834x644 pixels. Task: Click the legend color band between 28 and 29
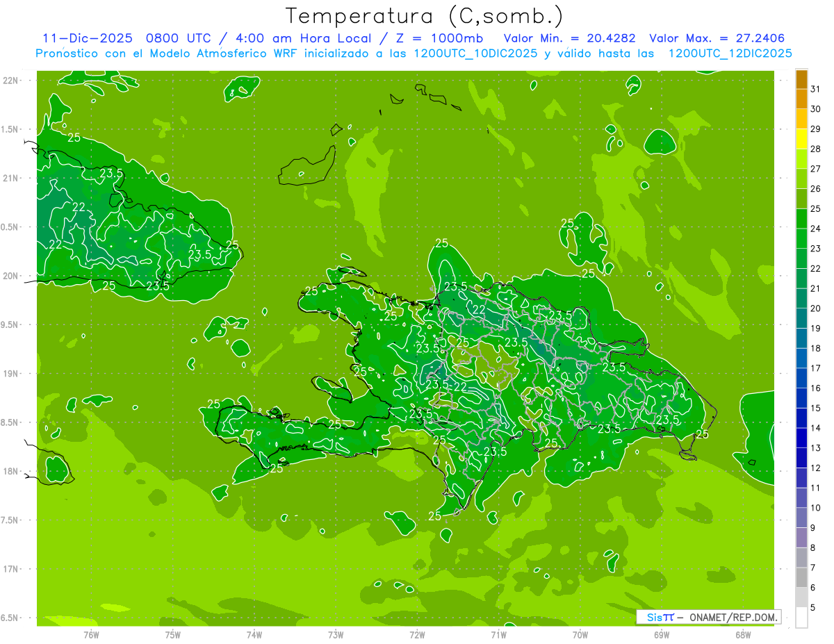click(801, 139)
